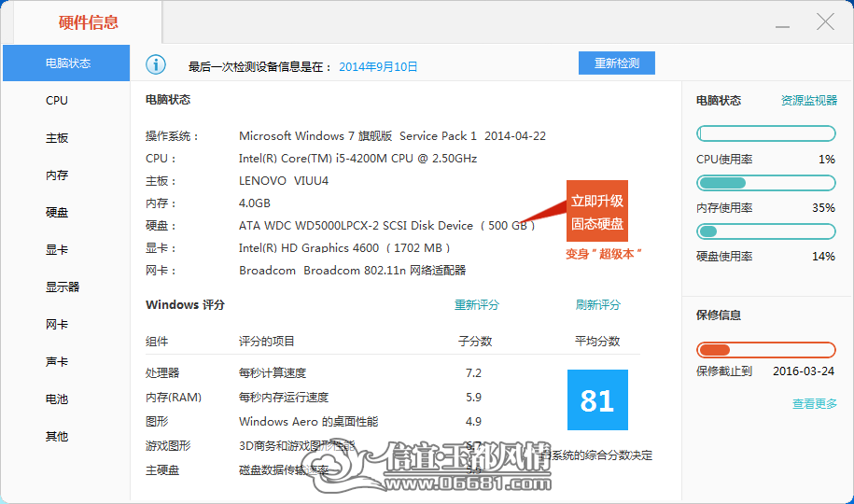Select the 电脑状态 sidebar tab
This screenshot has height=504, width=854.
coord(66,63)
